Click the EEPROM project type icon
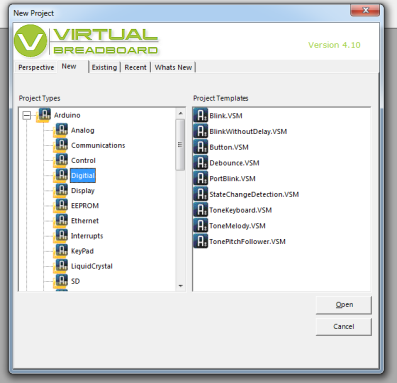 tap(61, 206)
